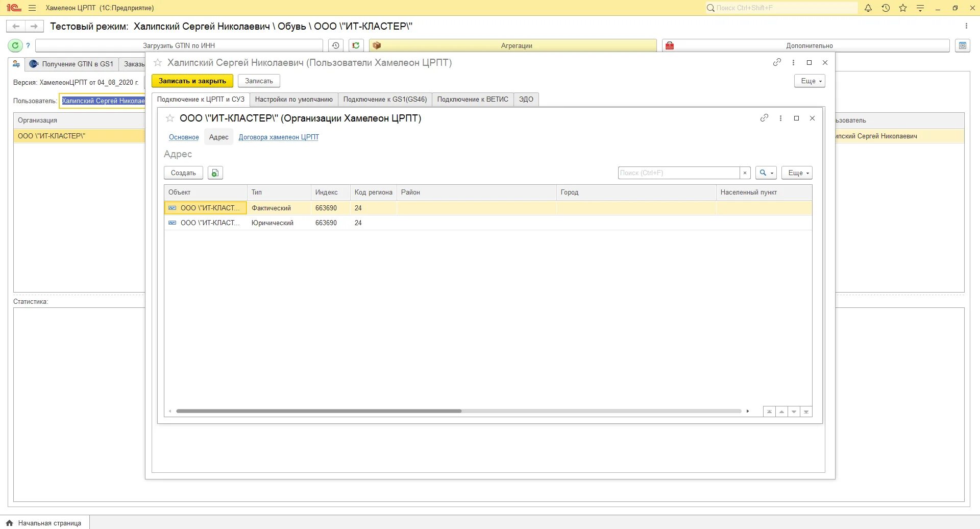Clear address search with the x button
This screenshot has width=980, height=529.
point(745,173)
